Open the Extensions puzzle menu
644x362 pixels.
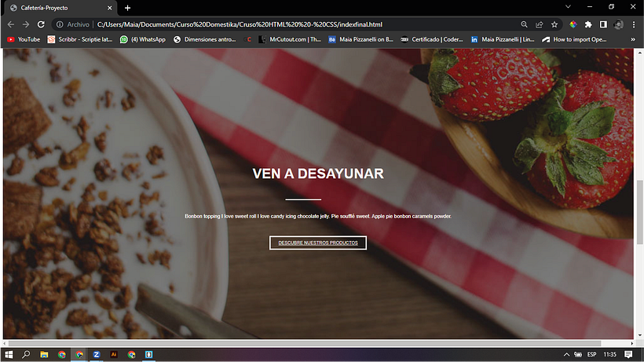(588, 24)
